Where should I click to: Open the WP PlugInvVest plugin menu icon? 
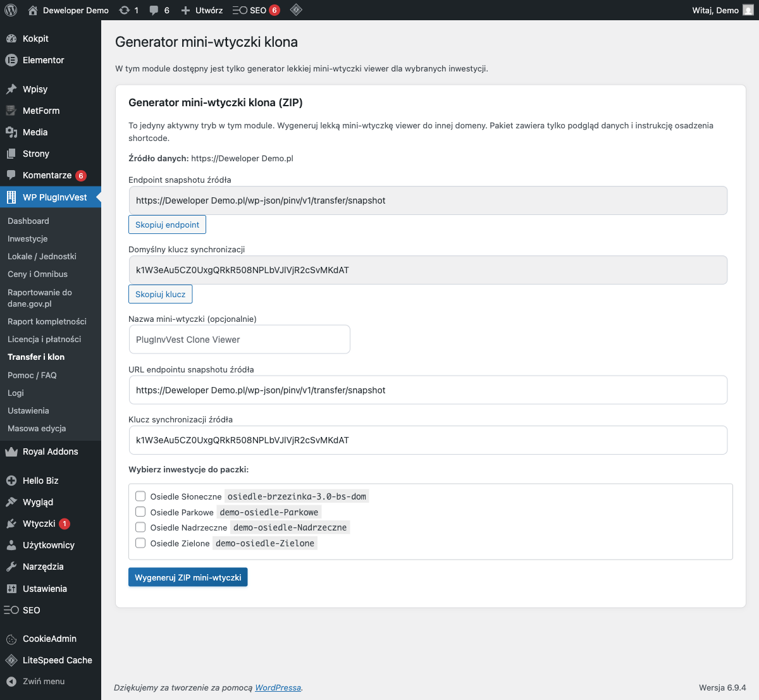(13, 197)
